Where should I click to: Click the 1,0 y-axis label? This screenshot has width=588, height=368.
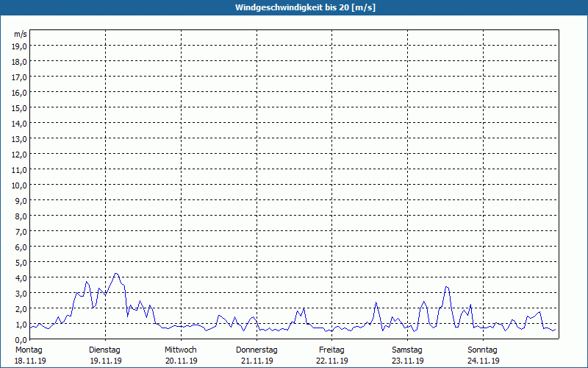pos(21,325)
